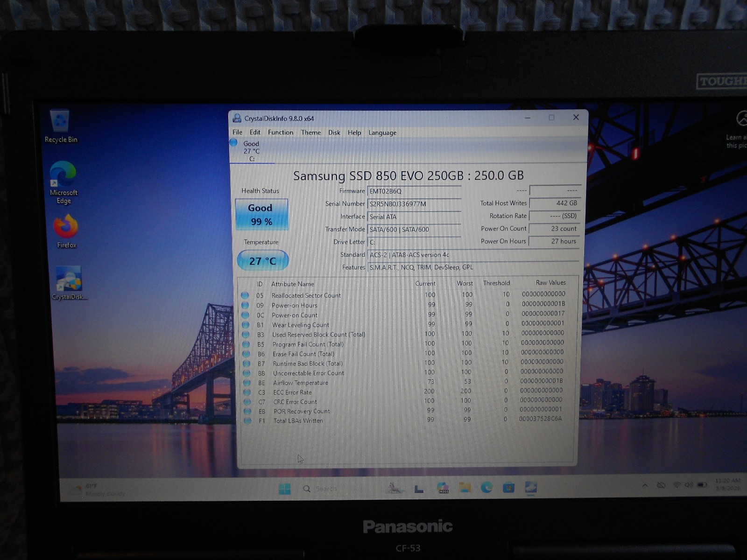Select the Airflow Temperature attribute name
Screen dimensions: 747x560
coord(301,383)
